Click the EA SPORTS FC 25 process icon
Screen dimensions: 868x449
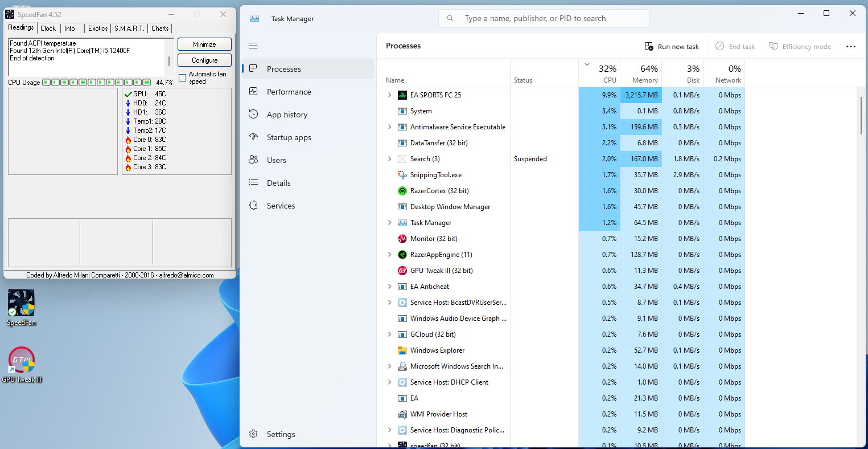(402, 95)
